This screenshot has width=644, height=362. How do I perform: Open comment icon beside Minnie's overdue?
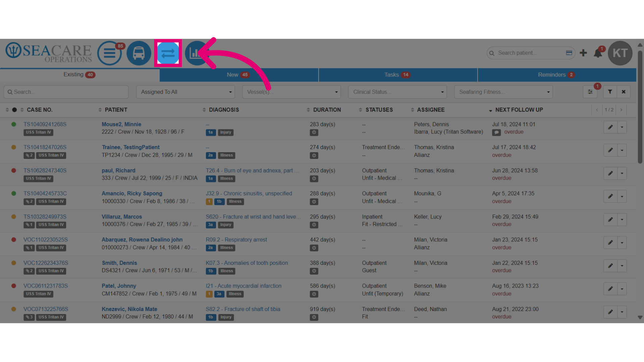click(x=496, y=132)
